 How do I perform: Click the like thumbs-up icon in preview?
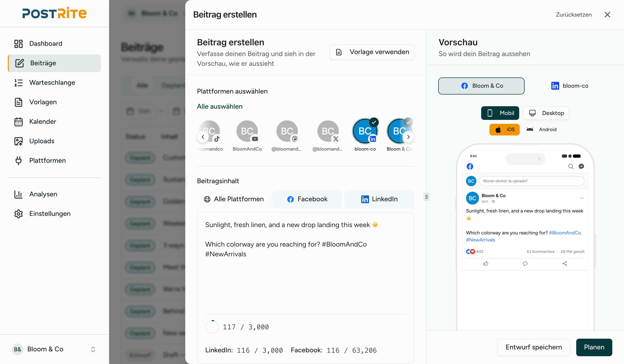point(486,264)
